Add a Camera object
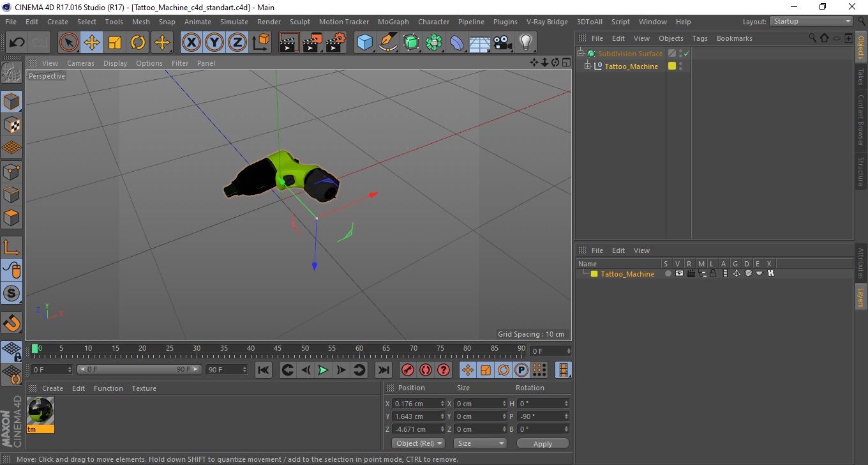868x465 pixels. 503,43
